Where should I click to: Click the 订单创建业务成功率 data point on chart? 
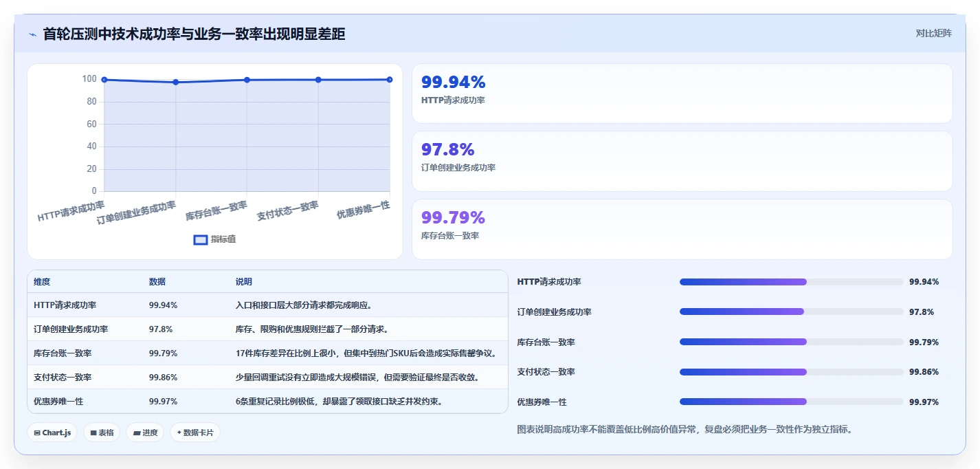pos(176,83)
